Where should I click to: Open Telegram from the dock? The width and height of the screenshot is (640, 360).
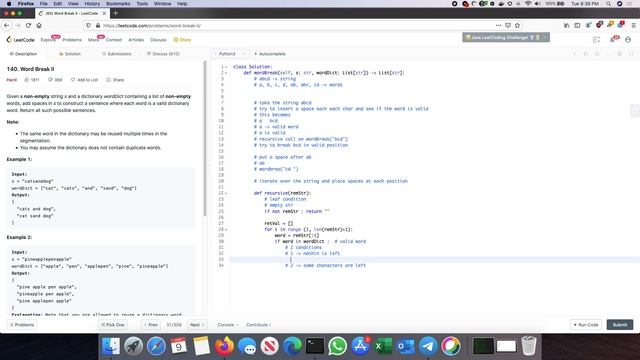pyautogui.click(x=428, y=346)
